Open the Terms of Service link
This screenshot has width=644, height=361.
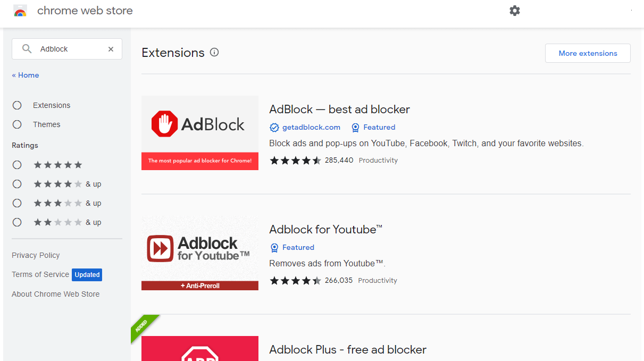click(x=40, y=274)
